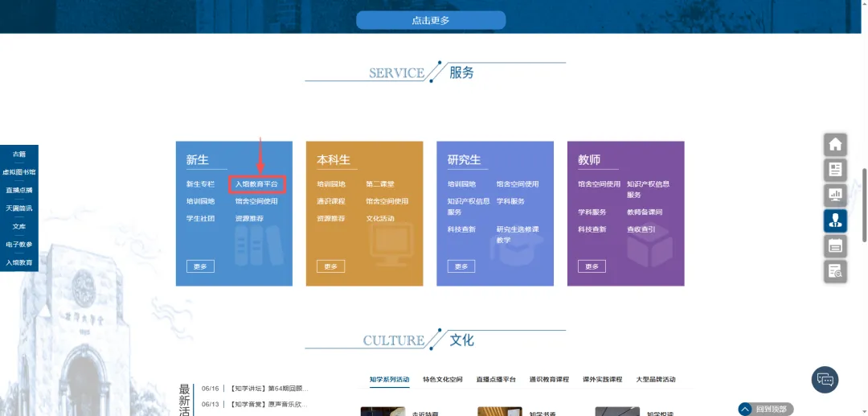The height and width of the screenshot is (416, 868).
Task: Click 更多 button in the 本科生 card
Action: 330,266
